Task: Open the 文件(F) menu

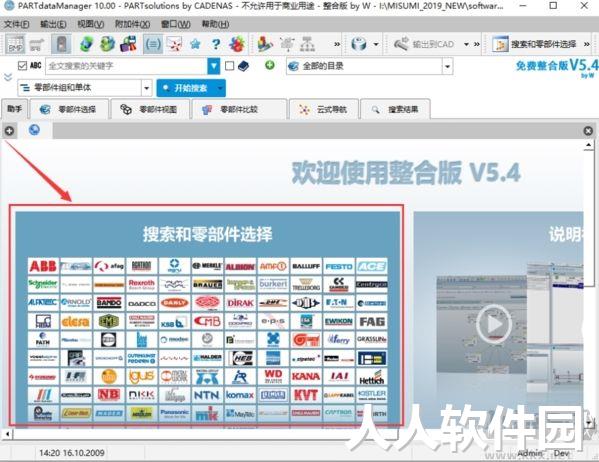Action: pos(16,24)
